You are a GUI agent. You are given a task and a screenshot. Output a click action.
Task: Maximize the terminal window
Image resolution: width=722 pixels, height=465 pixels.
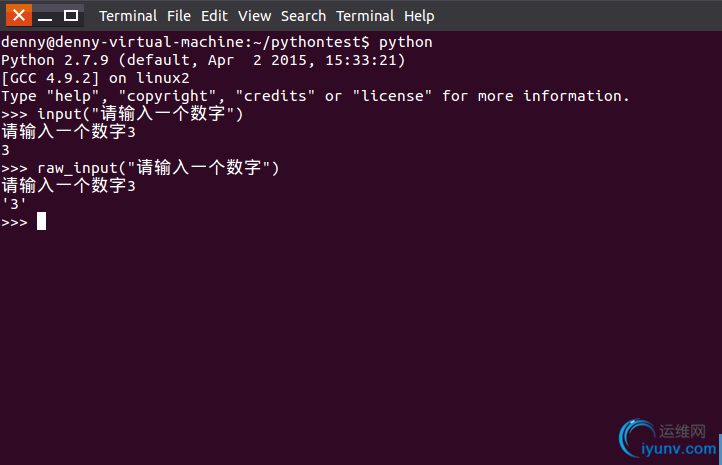tap(70, 16)
